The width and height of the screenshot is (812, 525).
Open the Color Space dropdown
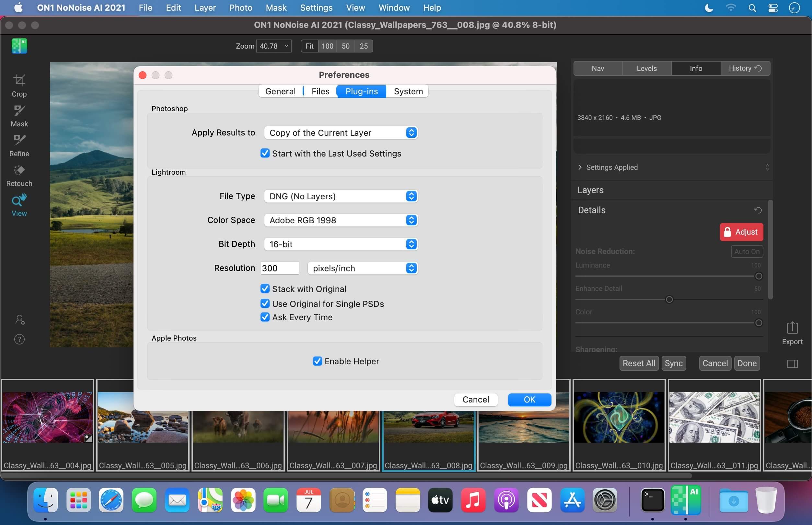coord(341,220)
